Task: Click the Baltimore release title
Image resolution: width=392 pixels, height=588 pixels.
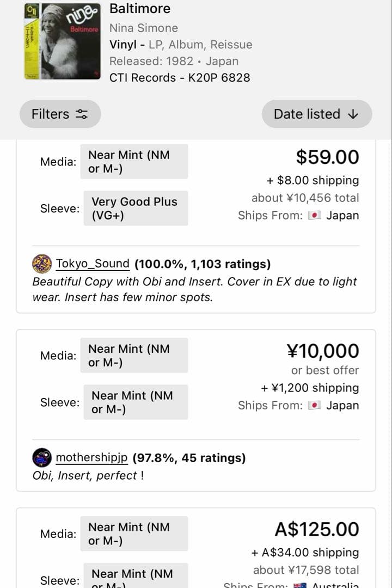Action: [x=140, y=9]
